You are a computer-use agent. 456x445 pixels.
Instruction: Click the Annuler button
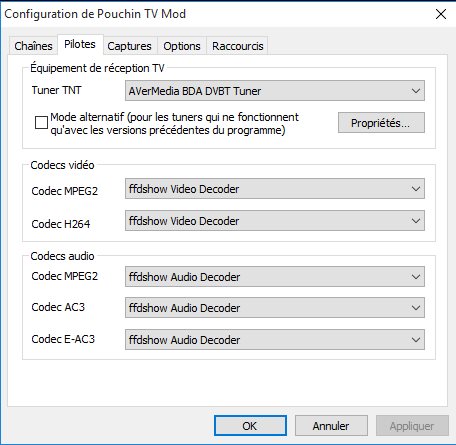click(331, 425)
